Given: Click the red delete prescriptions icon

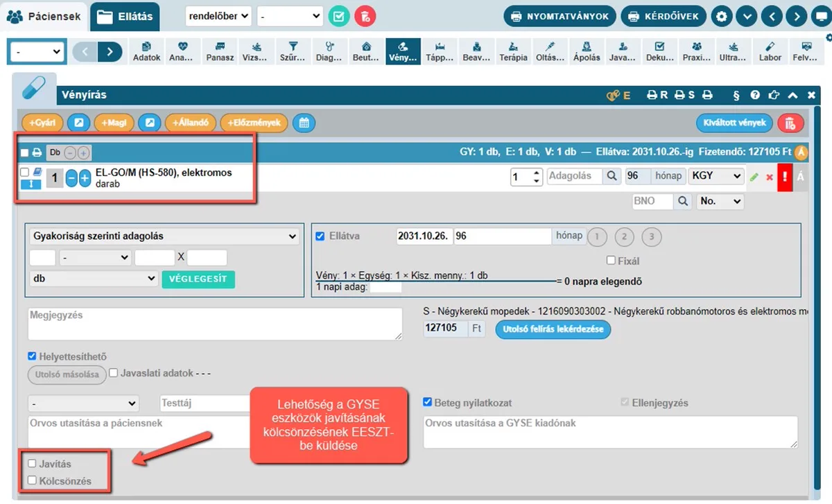Looking at the screenshot, I should click(791, 123).
